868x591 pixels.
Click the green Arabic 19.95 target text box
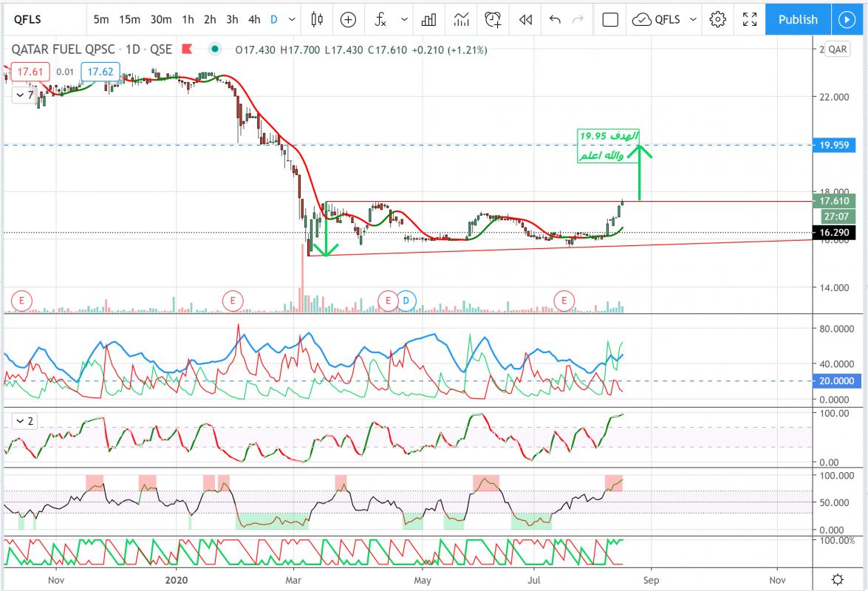coord(609,146)
